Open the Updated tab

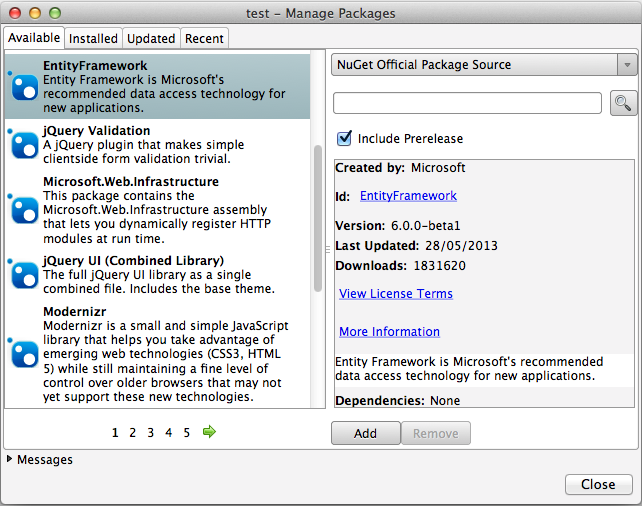151,38
